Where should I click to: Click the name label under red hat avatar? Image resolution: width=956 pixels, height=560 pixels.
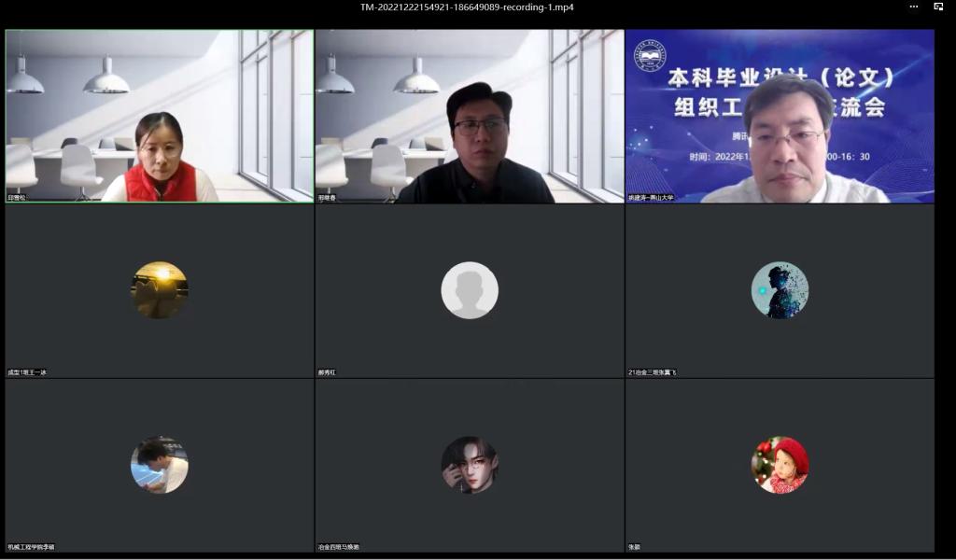pyautogui.click(x=635, y=547)
